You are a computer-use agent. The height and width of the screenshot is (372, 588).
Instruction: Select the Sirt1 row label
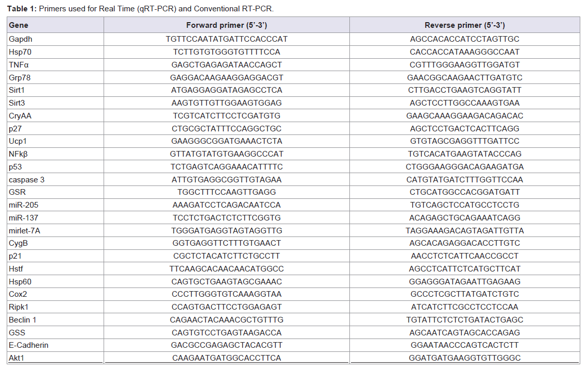(17, 90)
